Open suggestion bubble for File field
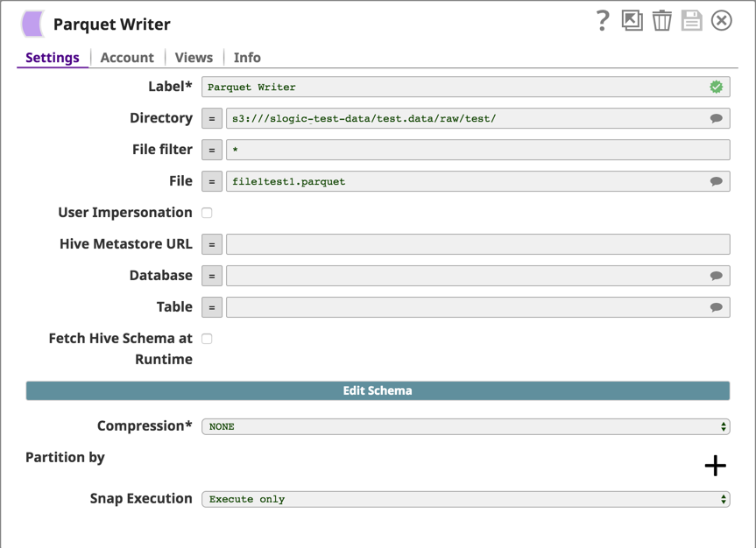Image resolution: width=756 pixels, height=548 pixels. point(716,181)
